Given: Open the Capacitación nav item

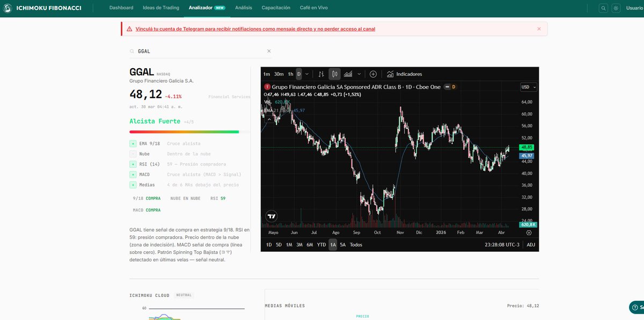Looking at the screenshot, I should point(276,8).
